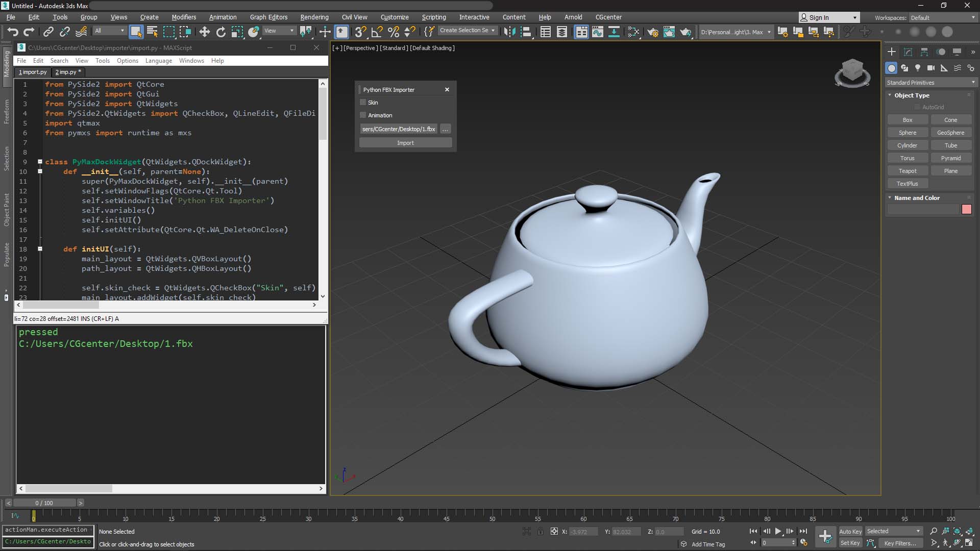
Task: Switch to the imp.py editor tab
Action: [68, 72]
